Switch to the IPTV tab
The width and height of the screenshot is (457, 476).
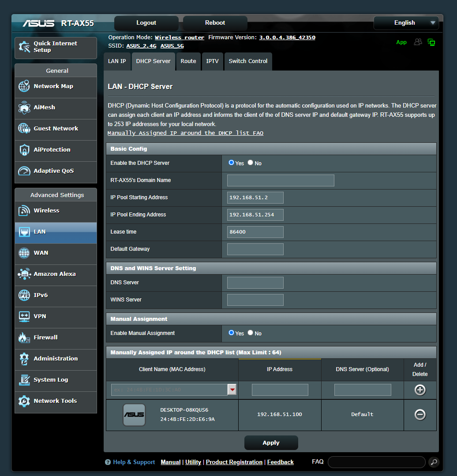[212, 61]
